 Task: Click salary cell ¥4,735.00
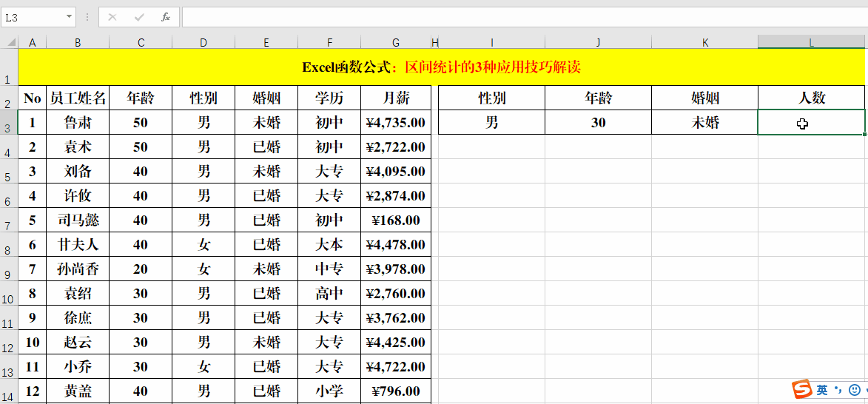click(396, 122)
